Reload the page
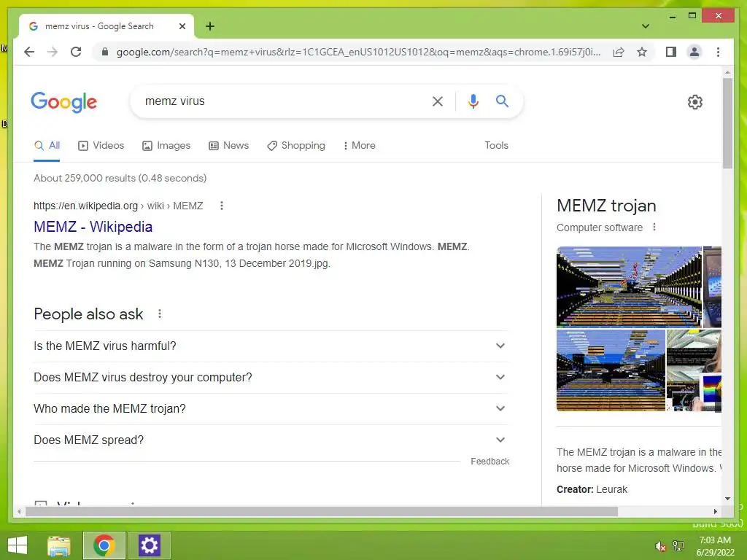Image resolution: width=747 pixels, height=560 pixels. [x=76, y=52]
